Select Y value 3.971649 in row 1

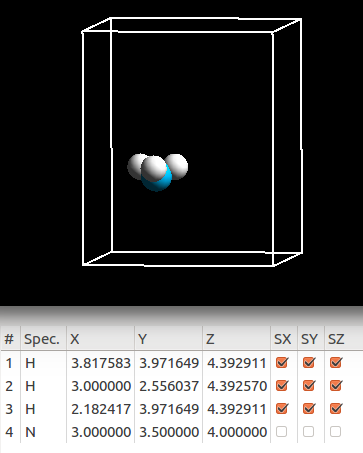coord(169,363)
